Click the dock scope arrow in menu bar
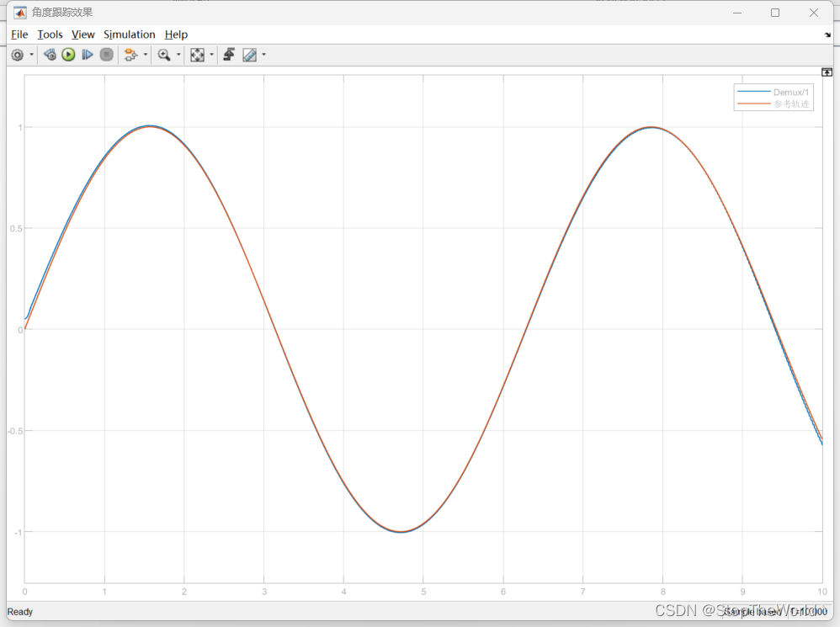840x627 pixels. click(827, 35)
